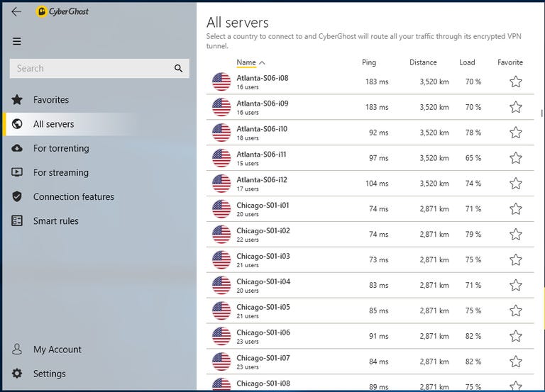Select server name Chicago-S01-i07
This screenshot has height=392, width=545.
[x=263, y=358]
